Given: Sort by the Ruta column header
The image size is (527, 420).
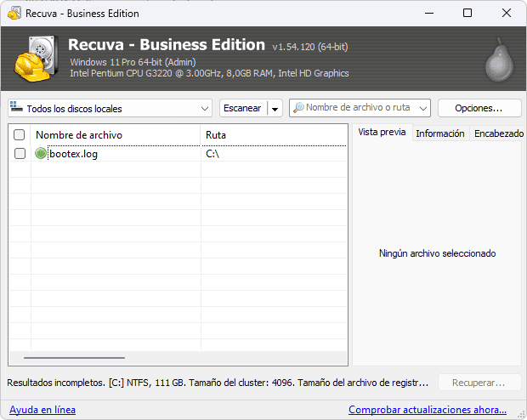Looking at the screenshot, I should [x=274, y=135].
